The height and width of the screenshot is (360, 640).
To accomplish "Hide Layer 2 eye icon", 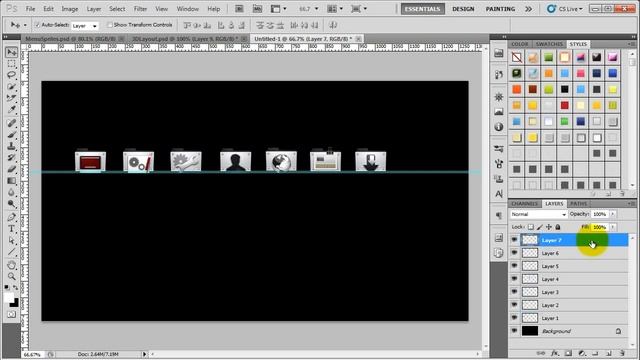I will 514,305.
